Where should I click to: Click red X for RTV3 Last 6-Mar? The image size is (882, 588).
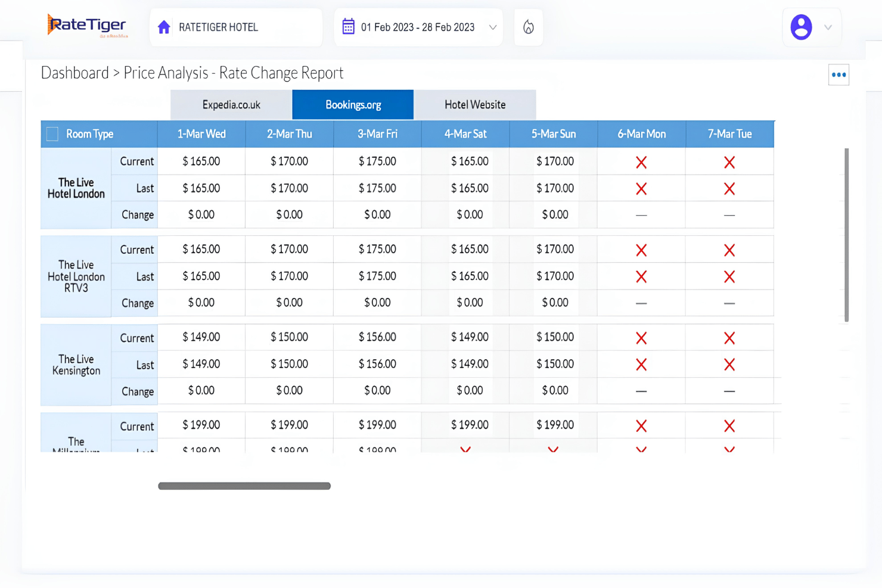(x=641, y=276)
